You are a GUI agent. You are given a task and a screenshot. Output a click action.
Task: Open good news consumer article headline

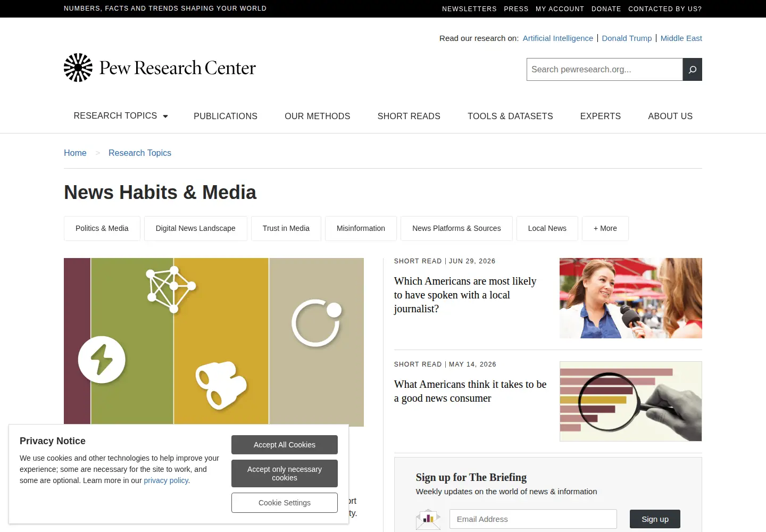tap(470, 391)
